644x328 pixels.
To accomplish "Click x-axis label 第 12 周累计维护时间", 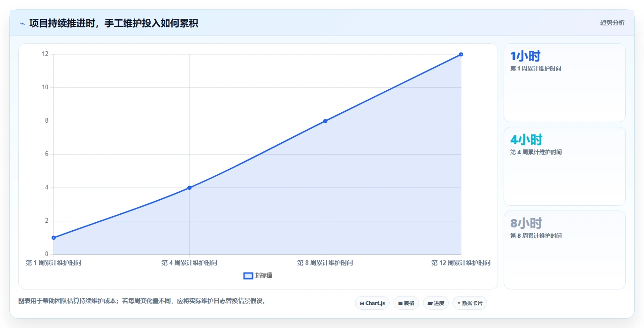I will click(x=461, y=263).
